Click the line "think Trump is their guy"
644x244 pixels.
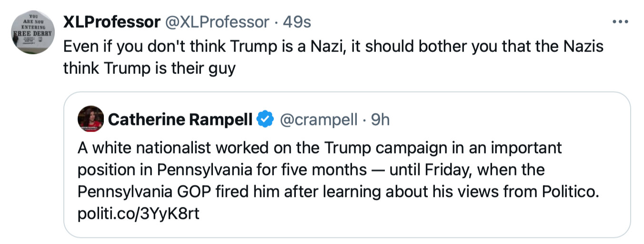pyautogui.click(x=149, y=68)
